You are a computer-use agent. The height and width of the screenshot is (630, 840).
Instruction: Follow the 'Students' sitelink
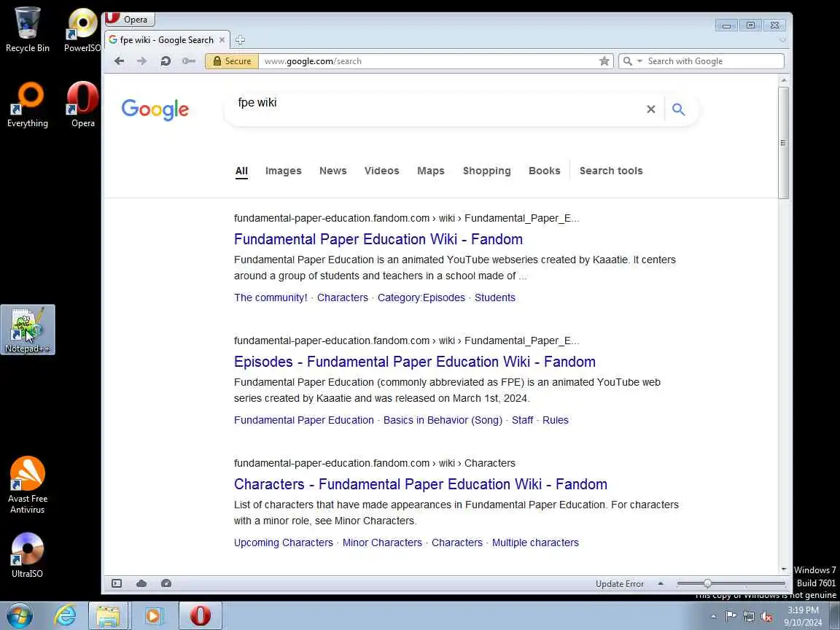[495, 297]
